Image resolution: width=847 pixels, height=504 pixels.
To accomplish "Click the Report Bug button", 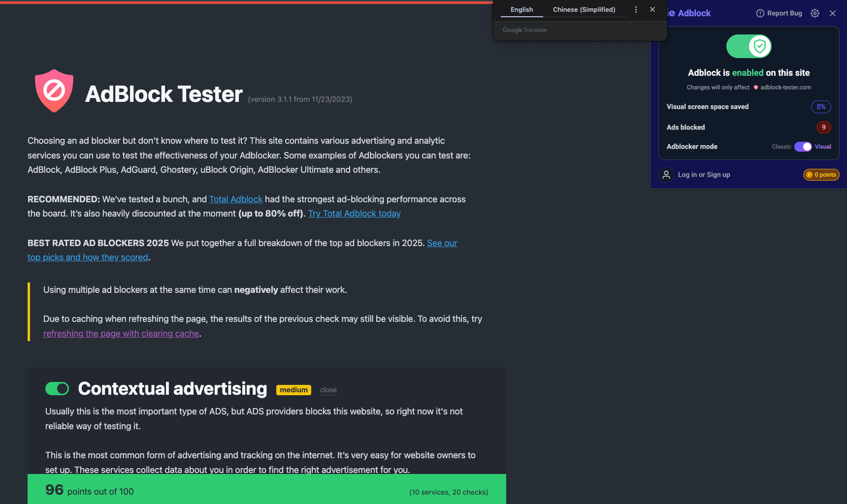I will 779,13.
